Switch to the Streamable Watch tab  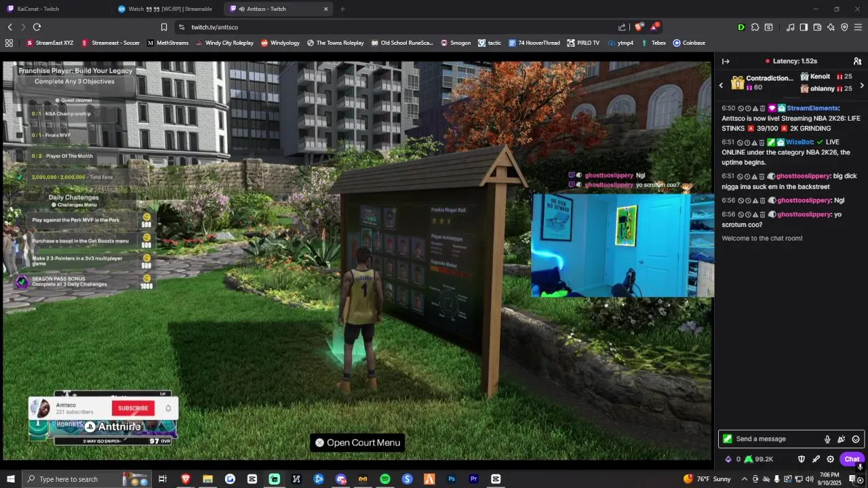click(x=166, y=9)
